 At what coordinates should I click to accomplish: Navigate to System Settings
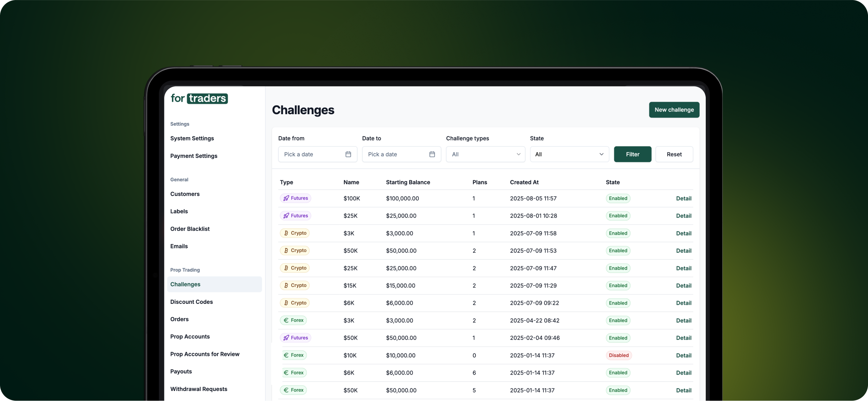coord(192,139)
